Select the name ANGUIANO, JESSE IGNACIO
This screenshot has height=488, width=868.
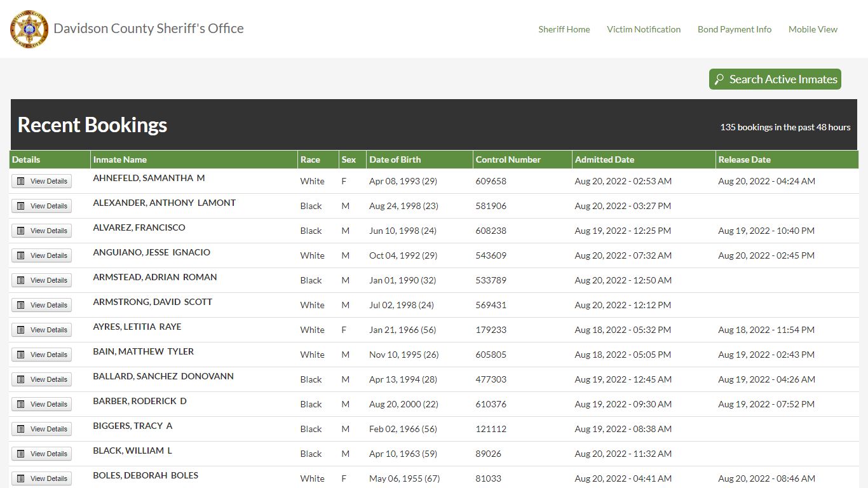pyautogui.click(x=152, y=252)
